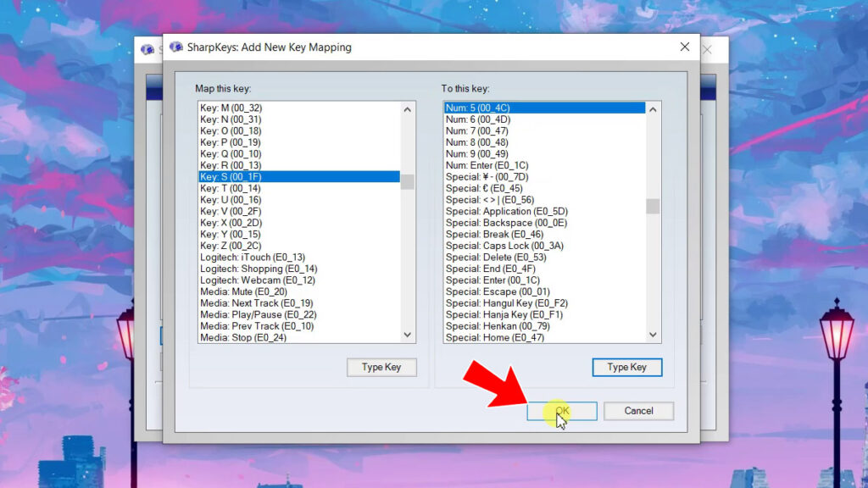
Task: Click the down arrow of the Map this key scrollbar
Action: (x=408, y=335)
